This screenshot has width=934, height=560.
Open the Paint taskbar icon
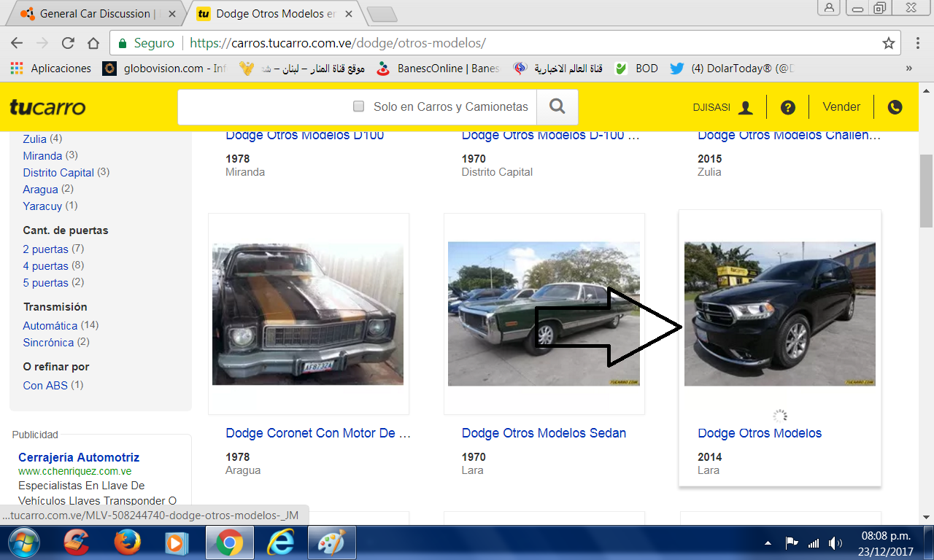331,542
